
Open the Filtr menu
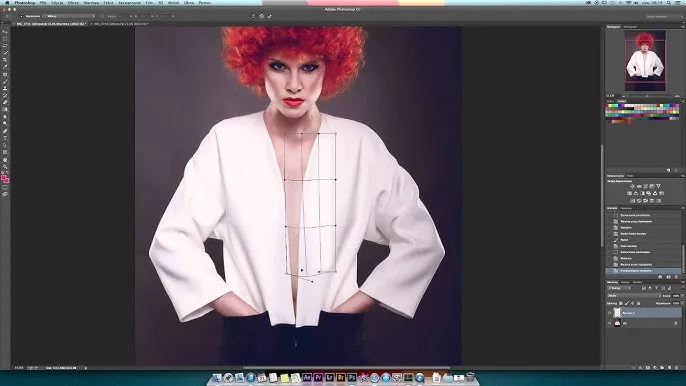coord(149,3)
